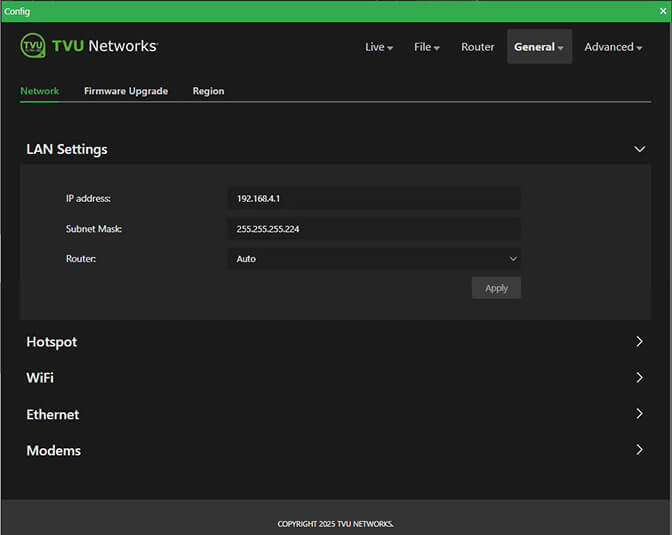Click the Hotspot section heading
Image resolution: width=672 pixels, height=535 pixels.
pos(51,342)
